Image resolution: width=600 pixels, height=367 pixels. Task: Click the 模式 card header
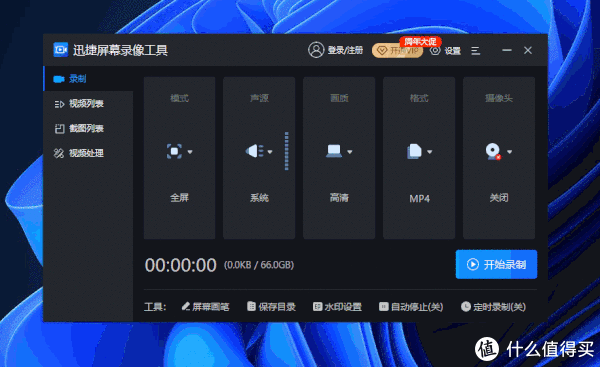(179, 98)
